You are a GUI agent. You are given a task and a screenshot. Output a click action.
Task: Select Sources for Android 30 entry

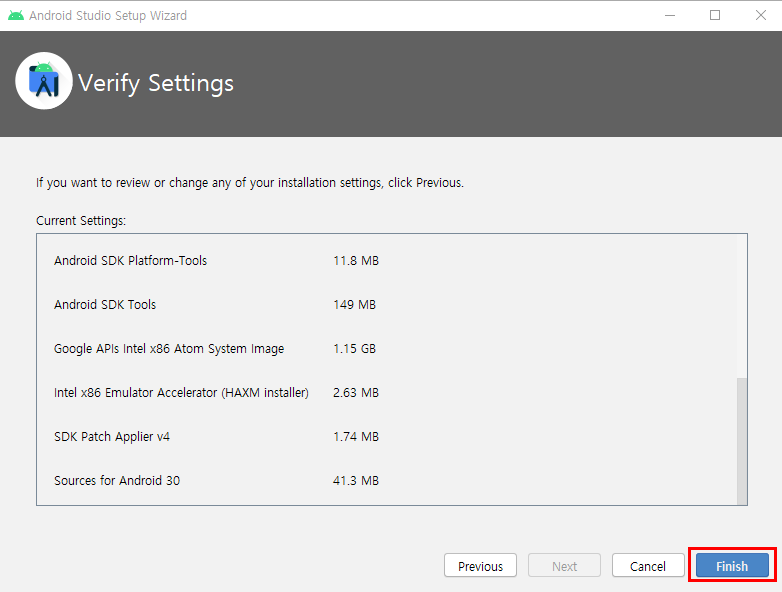117,480
